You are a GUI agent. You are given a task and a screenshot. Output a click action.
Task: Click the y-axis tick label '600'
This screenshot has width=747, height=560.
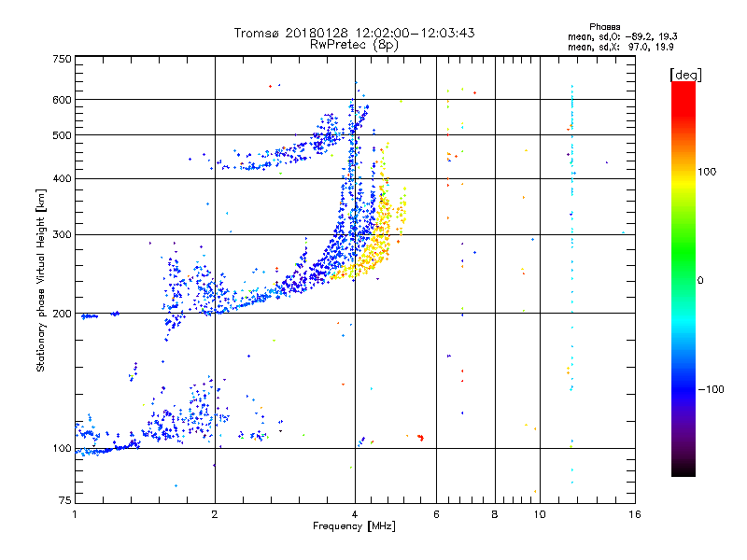(62, 100)
